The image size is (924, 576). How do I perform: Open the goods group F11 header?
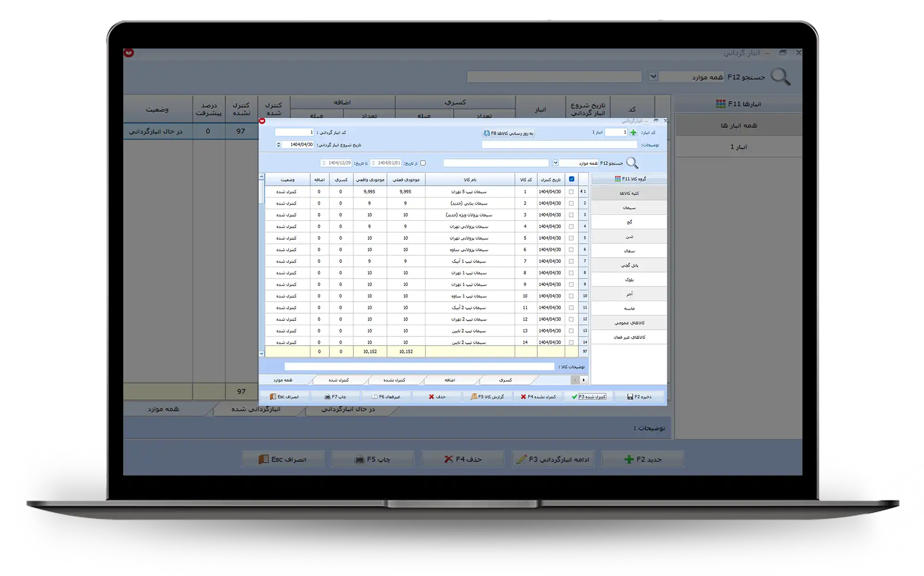[x=629, y=179]
